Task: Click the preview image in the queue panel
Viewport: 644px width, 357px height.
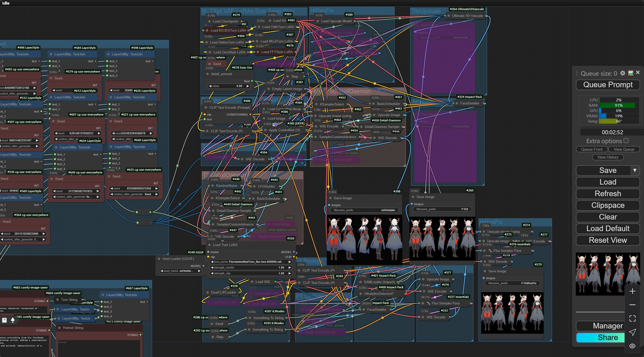Action: pos(608,274)
